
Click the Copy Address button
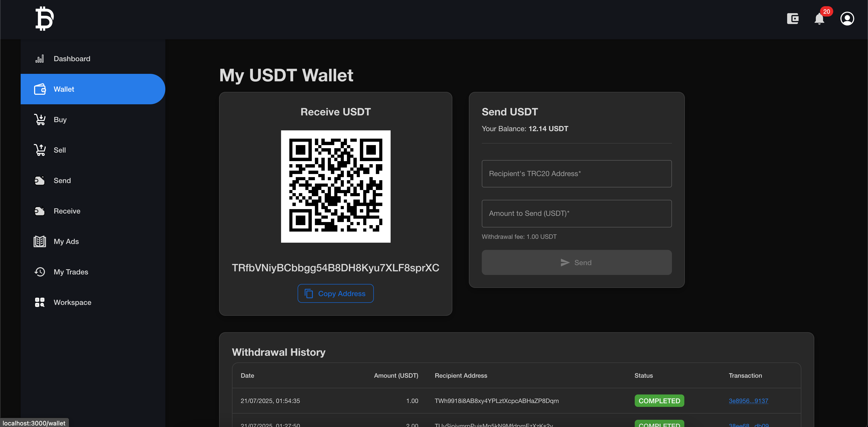pyautogui.click(x=335, y=293)
